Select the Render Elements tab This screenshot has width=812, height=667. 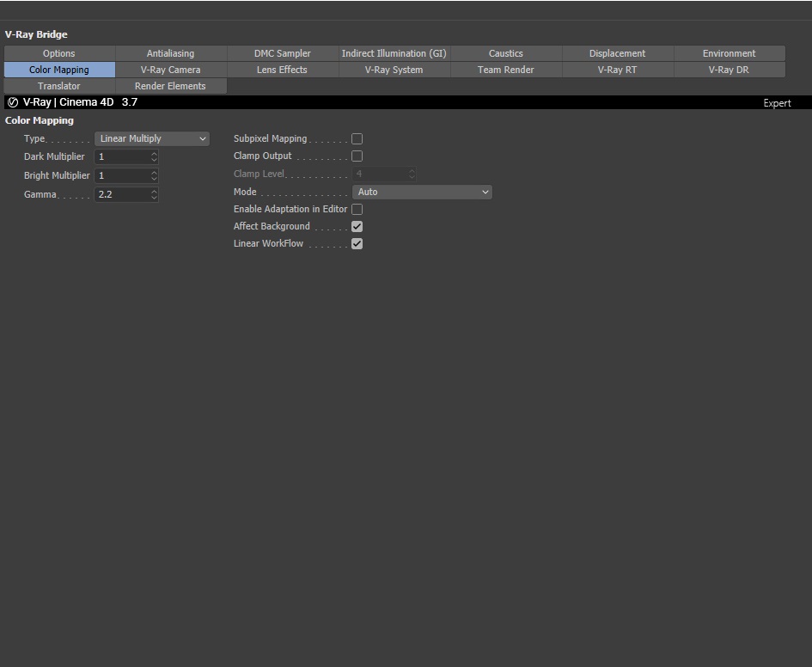coord(171,86)
